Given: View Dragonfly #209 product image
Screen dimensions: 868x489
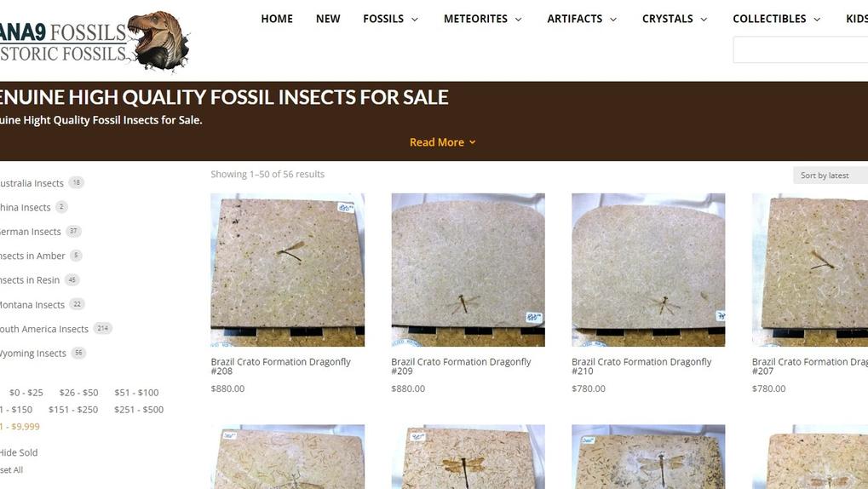Looking at the screenshot, I should 468,269.
